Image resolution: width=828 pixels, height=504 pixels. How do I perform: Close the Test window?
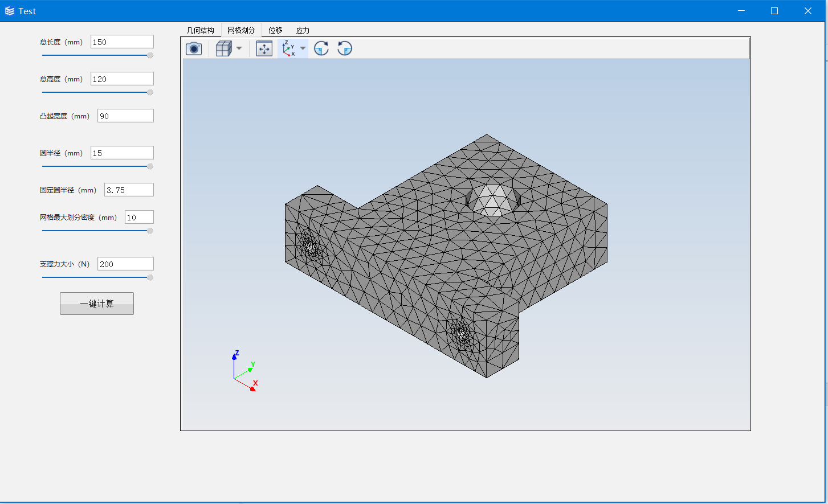pyautogui.click(x=807, y=11)
